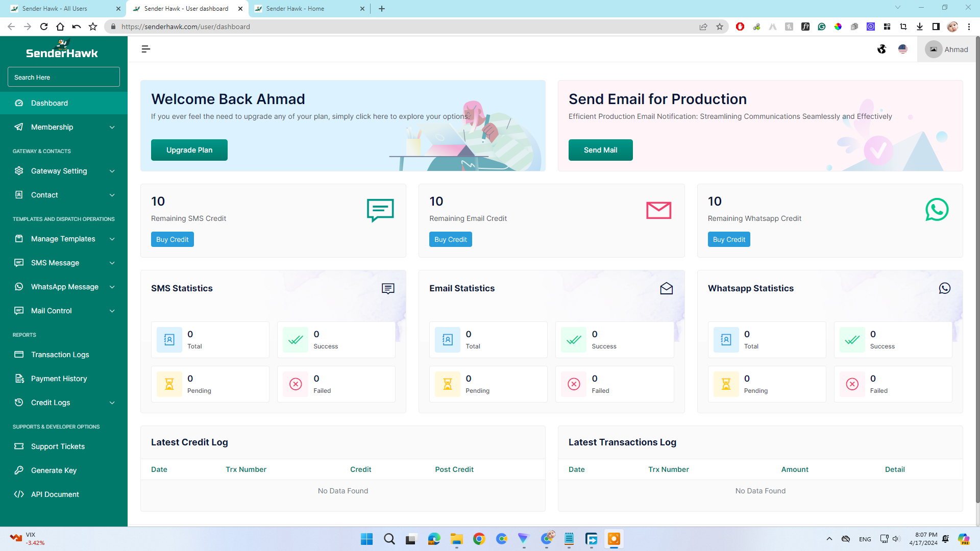Open the API Document page

pyautogui.click(x=55, y=494)
